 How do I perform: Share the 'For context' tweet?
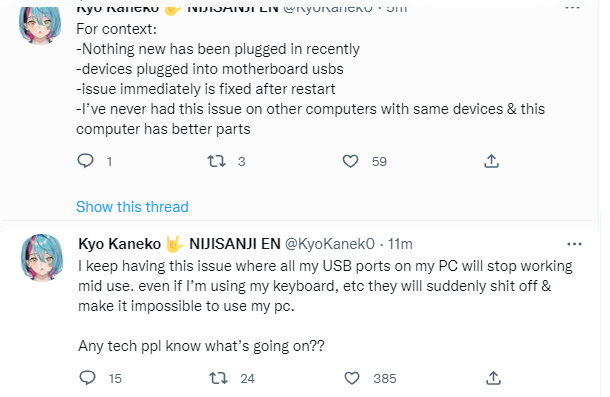click(491, 161)
